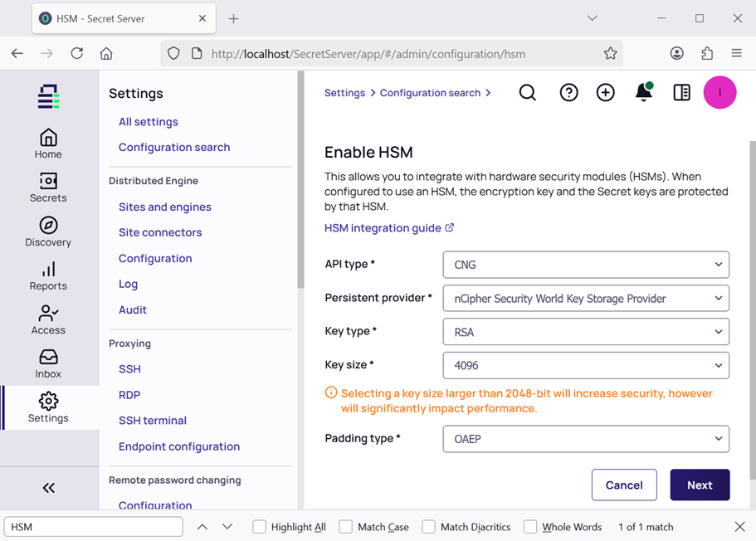
Task: Open notifications bell icon
Action: point(644,92)
